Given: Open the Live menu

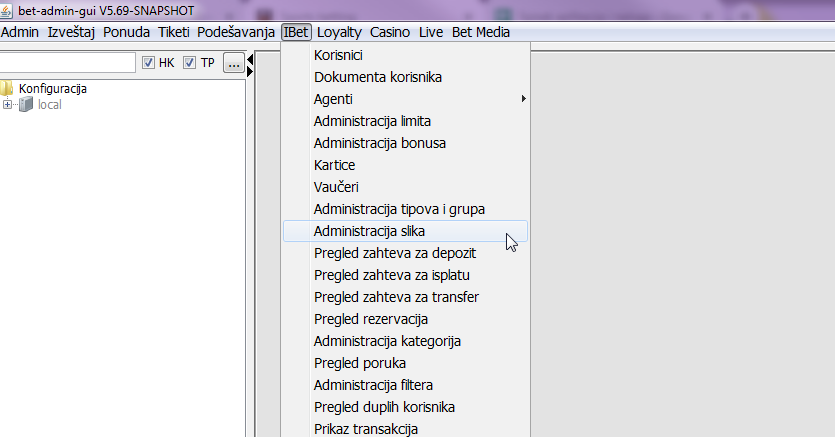Looking at the screenshot, I should tap(431, 32).
